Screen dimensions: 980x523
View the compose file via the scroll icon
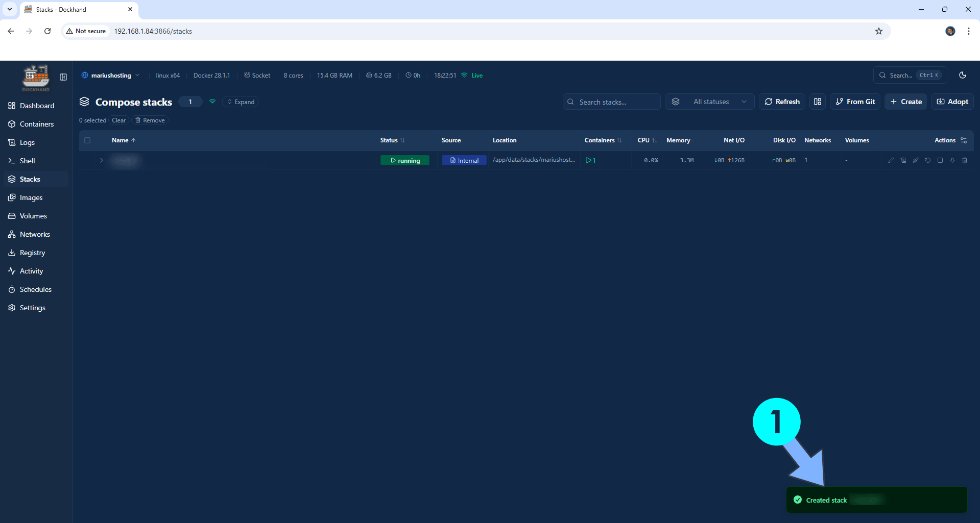[x=903, y=160]
